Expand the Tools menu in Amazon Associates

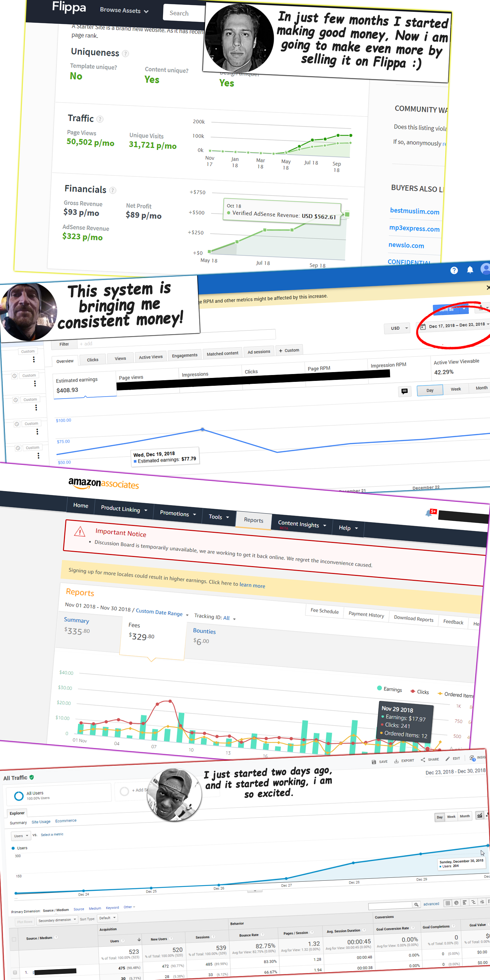(x=219, y=517)
